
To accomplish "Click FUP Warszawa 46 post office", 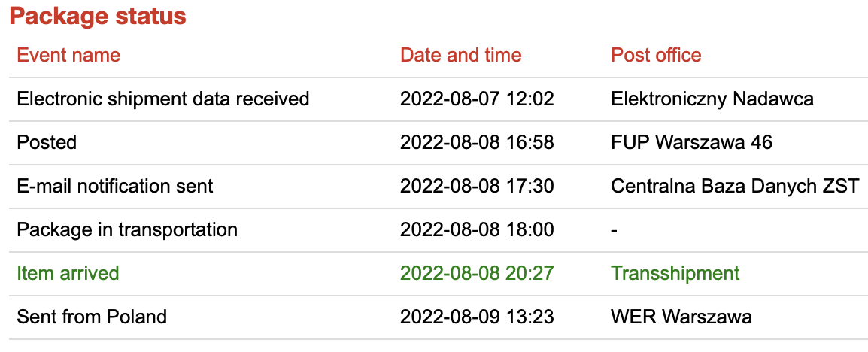I will (x=691, y=142).
